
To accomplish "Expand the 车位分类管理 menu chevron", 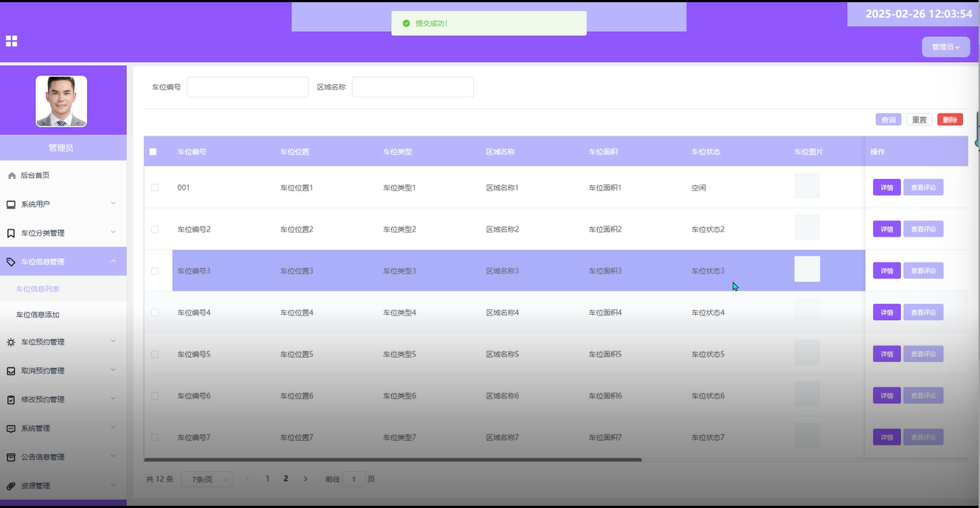I will (113, 232).
